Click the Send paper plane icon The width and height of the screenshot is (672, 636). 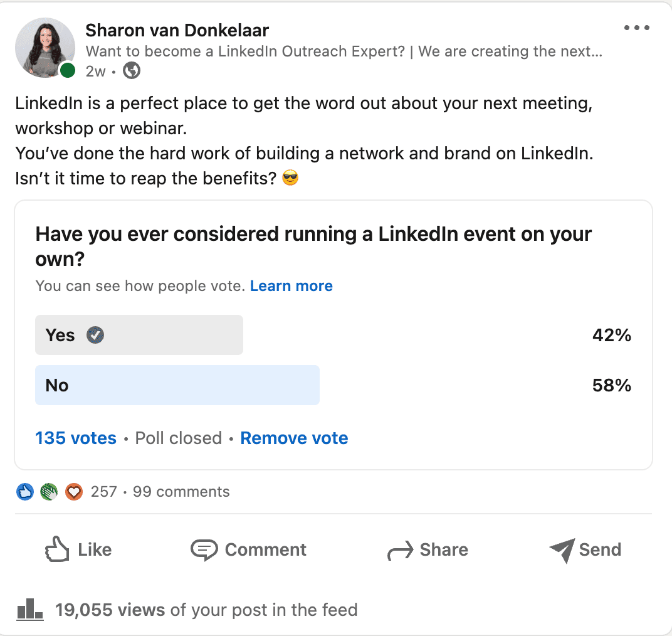[562, 550]
